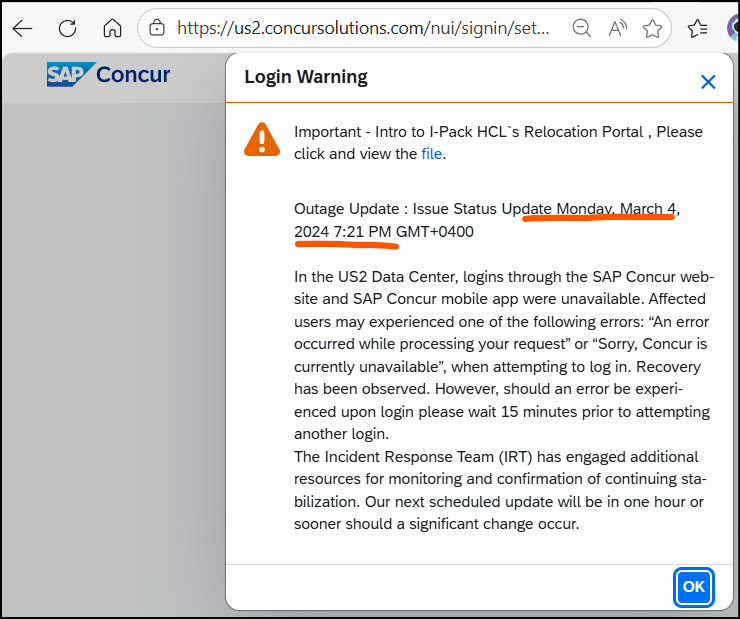Zoom out using magnifier icon
This screenshot has width=740, height=619.
point(581,28)
